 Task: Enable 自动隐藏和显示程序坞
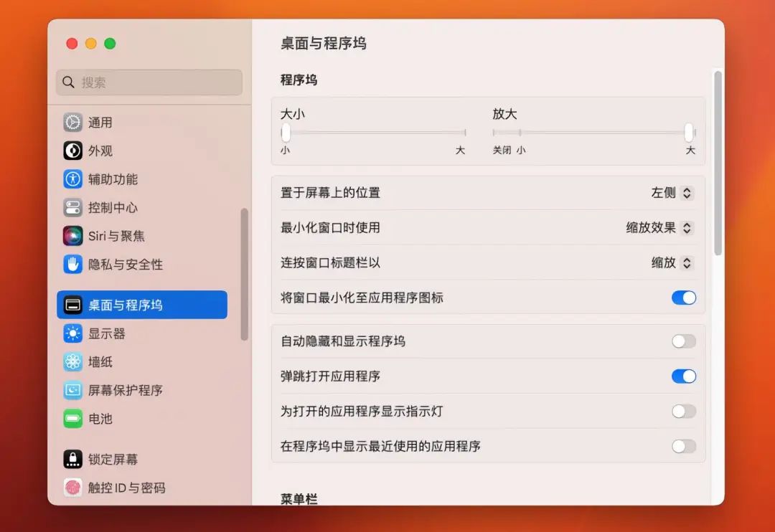[683, 341]
